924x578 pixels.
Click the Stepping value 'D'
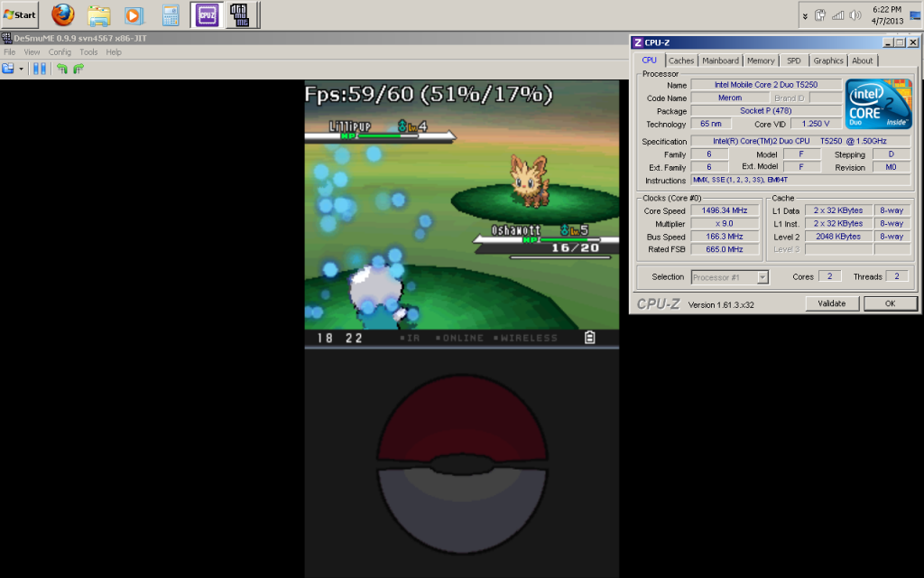tap(891, 154)
